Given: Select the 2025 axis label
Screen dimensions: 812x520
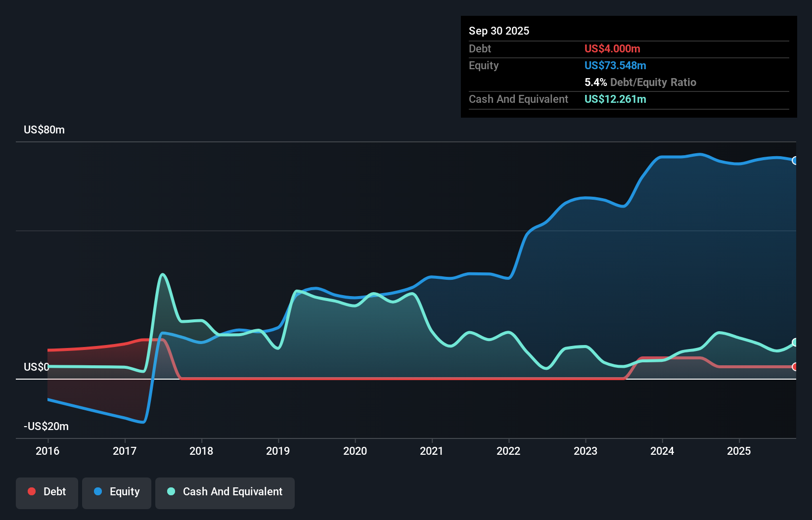Looking at the screenshot, I should point(739,451).
